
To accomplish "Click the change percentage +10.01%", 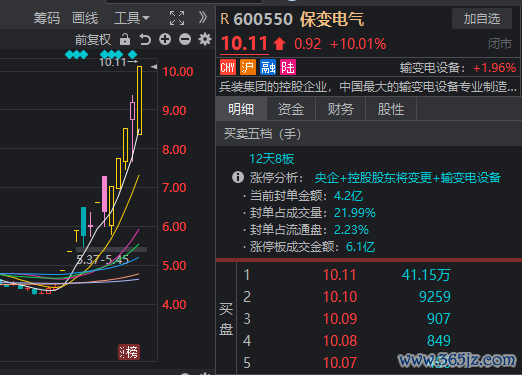I will 358,44.
